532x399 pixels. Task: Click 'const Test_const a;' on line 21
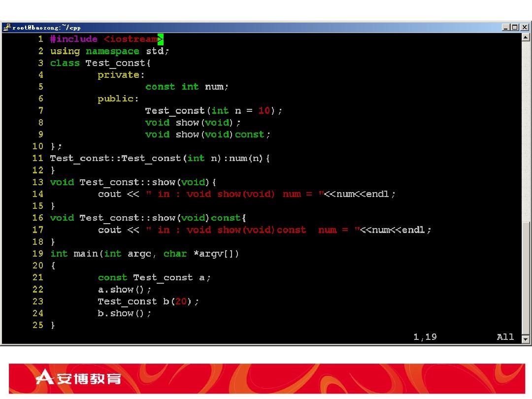pos(154,277)
